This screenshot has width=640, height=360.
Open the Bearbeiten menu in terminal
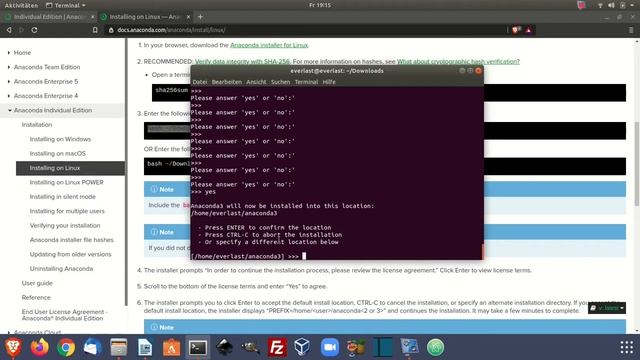click(227, 82)
